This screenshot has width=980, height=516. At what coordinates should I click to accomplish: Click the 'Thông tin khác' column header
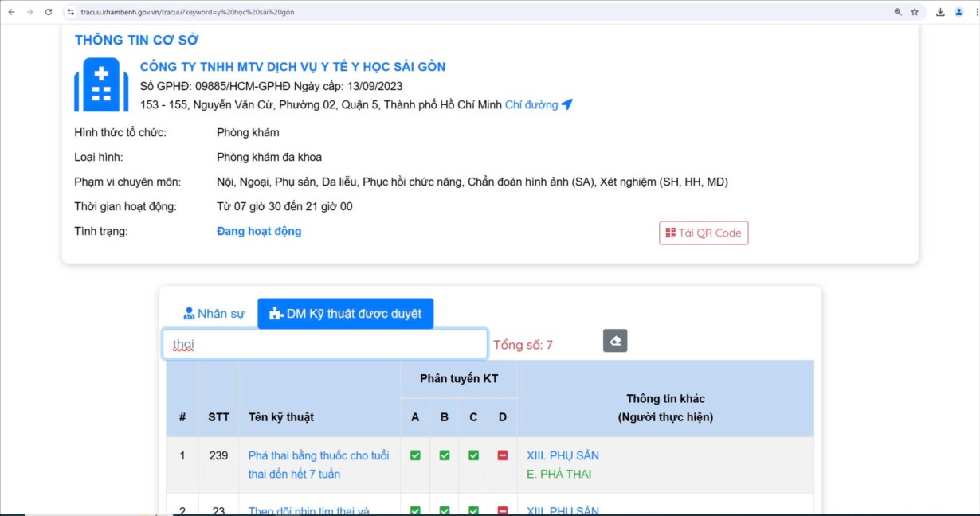tap(665, 398)
